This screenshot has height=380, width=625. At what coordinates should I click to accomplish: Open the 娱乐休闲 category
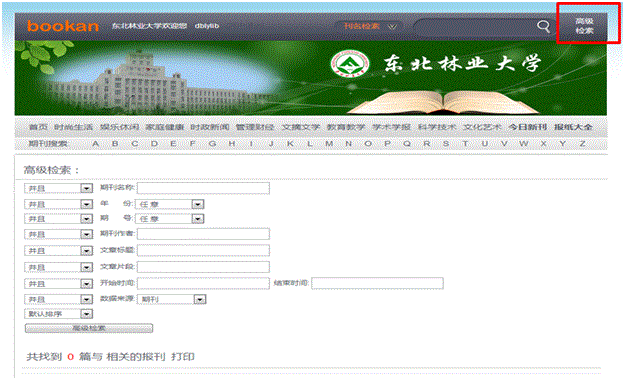coord(119,127)
